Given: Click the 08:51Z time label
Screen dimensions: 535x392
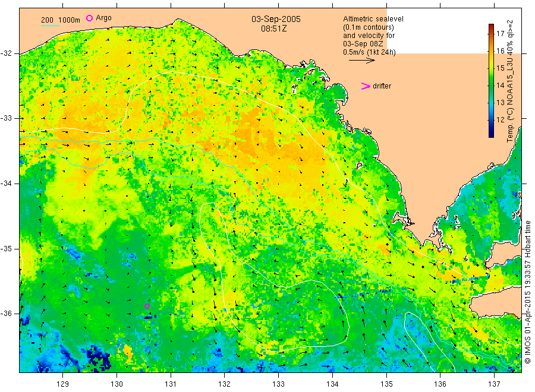Looking at the screenshot, I should coord(274,29).
